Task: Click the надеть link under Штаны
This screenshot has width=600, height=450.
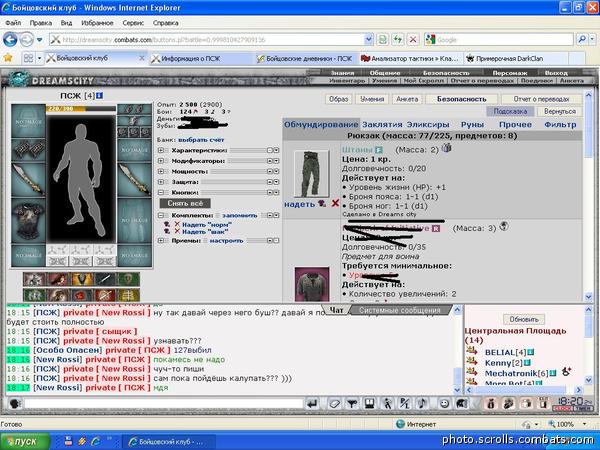Action: click(299, 204)
